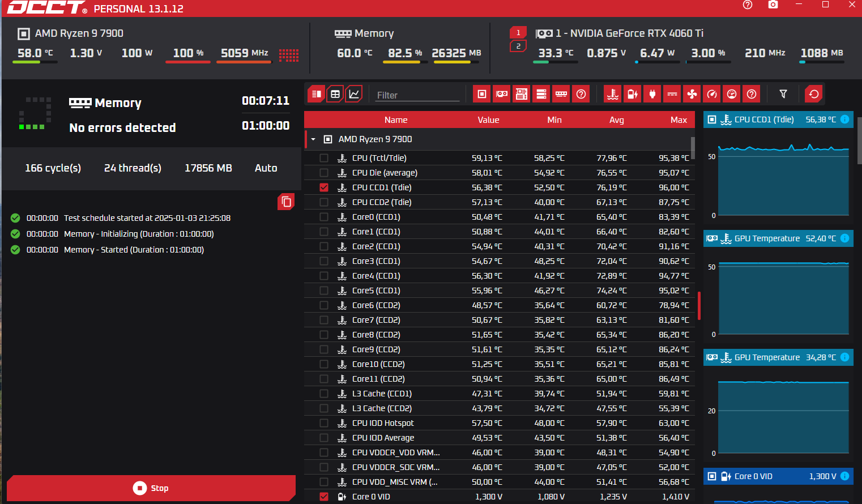Copy the test log to clipboard

click(x=286, y=202)
